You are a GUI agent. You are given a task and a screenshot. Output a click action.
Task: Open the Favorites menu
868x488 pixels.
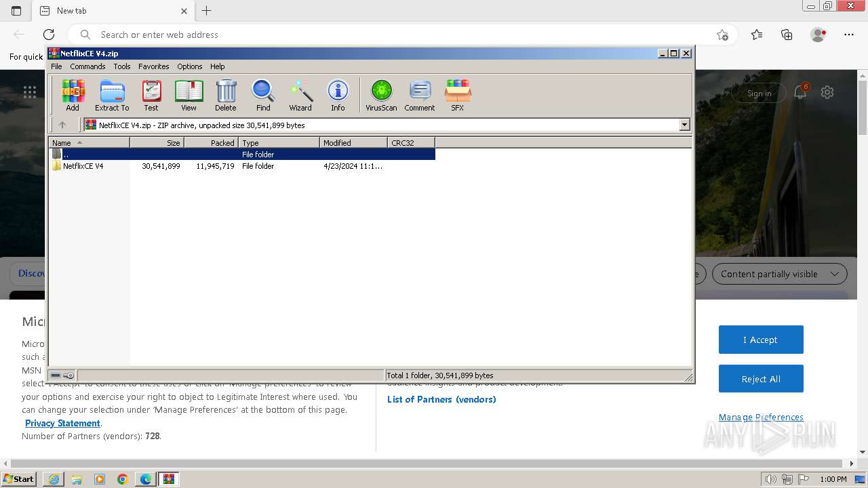pos(154,66)
